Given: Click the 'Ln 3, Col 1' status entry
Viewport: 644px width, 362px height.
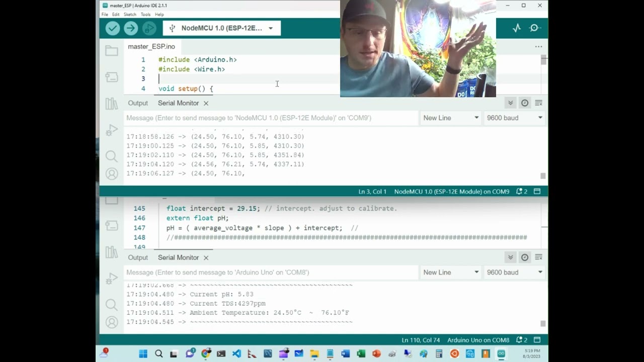Looking at the screenshot, I should [x=372, y=192].
